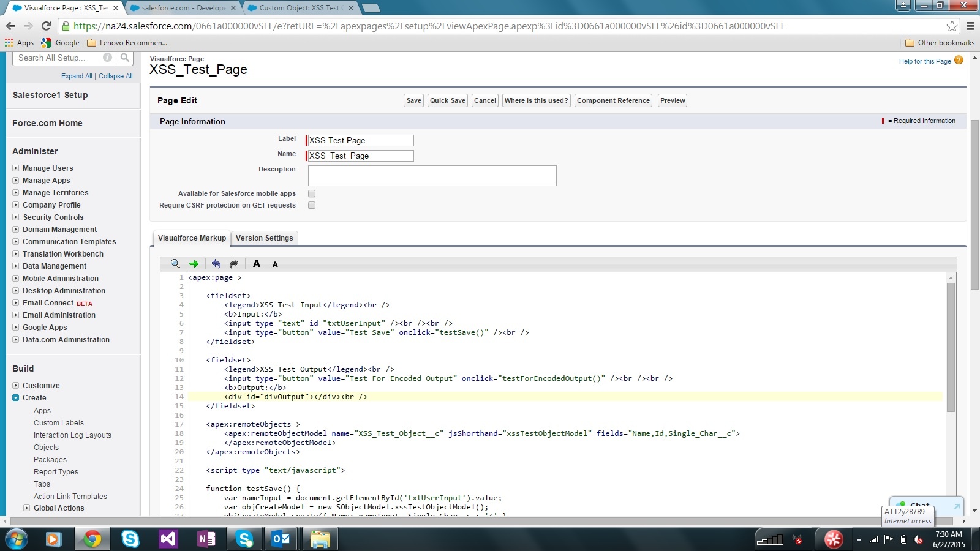The height and width of the screenshot is (551, 980).
Task: Click the Quick Save button
Action: click(448, 100)
